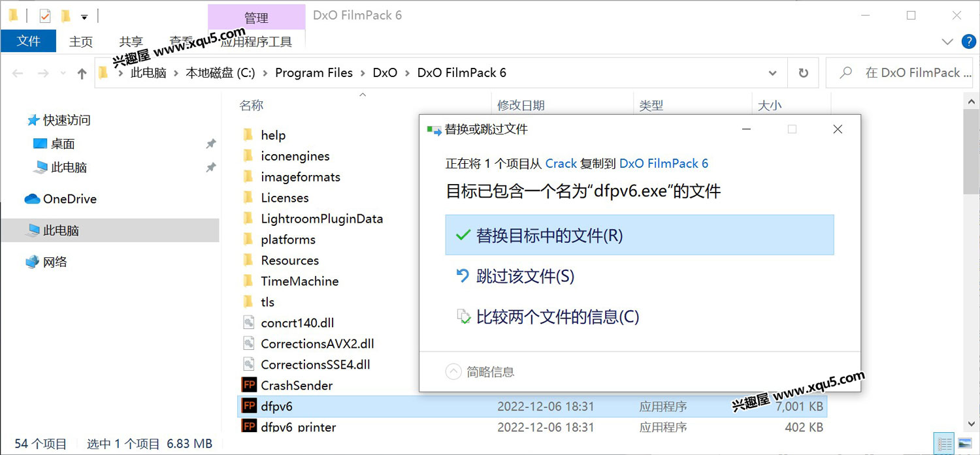Select the TimeMachine folder icon
The width and height of the screenshot is (980, 455).
(x=248, y=281)
